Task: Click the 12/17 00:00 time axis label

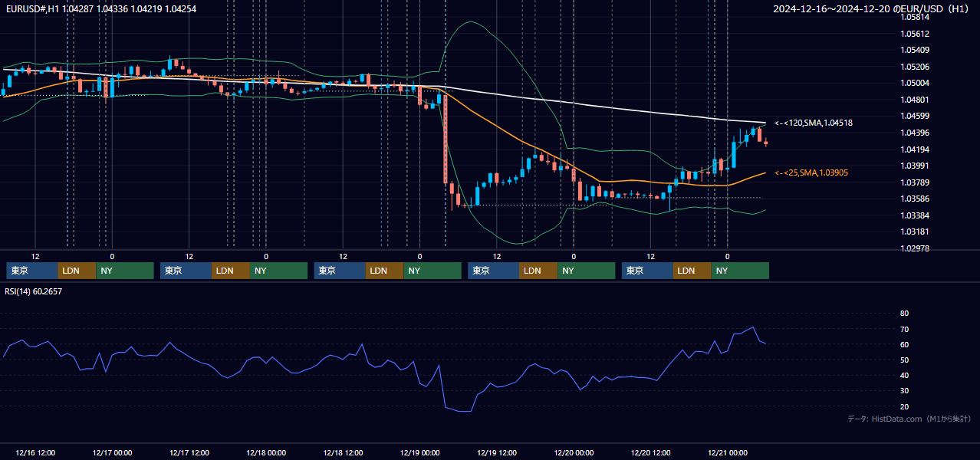Action: (112, 453)
